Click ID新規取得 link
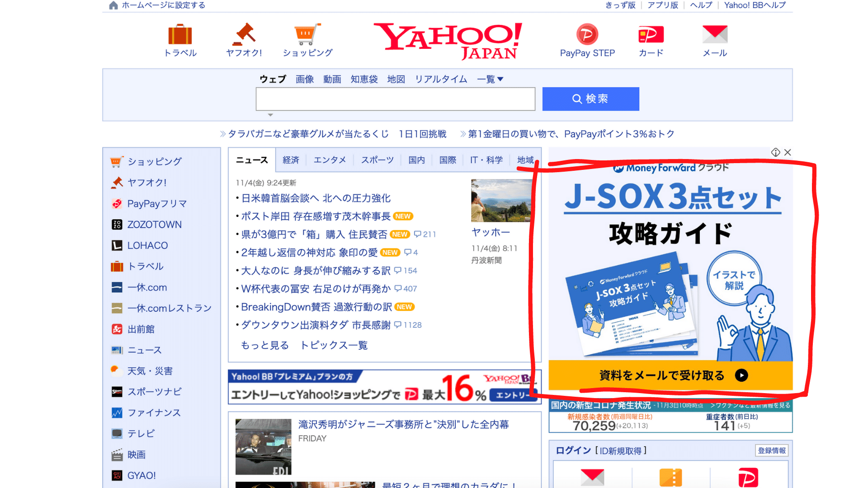This screenshot has width=868, height=488. 621,450
